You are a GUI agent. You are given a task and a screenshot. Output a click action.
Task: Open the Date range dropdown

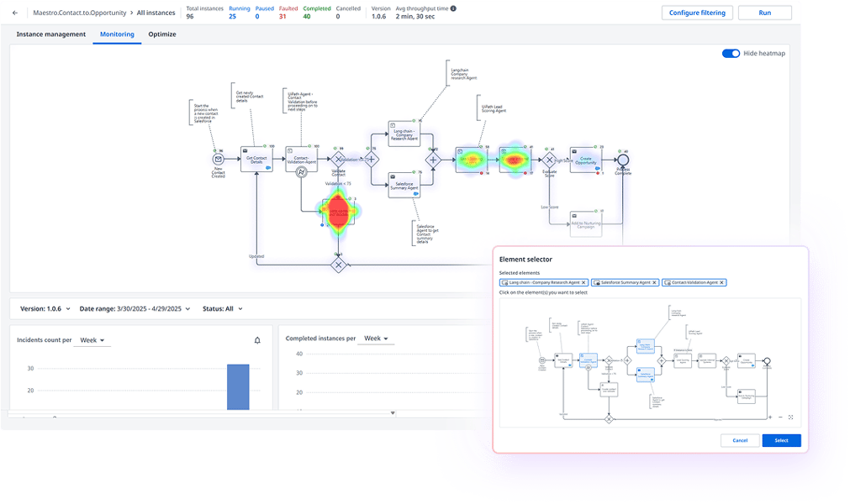click(x=135, y=308)
